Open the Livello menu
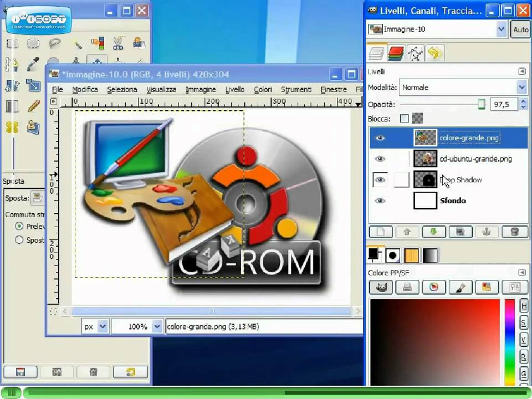532x399 pixels. (x=235, y=90)
